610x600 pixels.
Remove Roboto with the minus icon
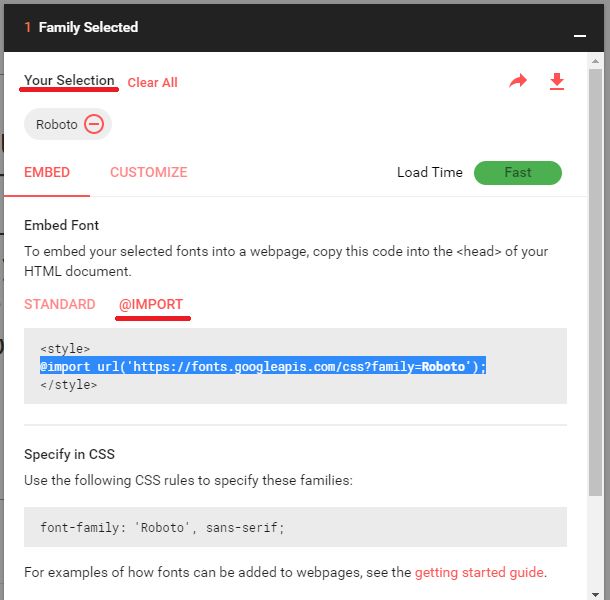[94, 124]
